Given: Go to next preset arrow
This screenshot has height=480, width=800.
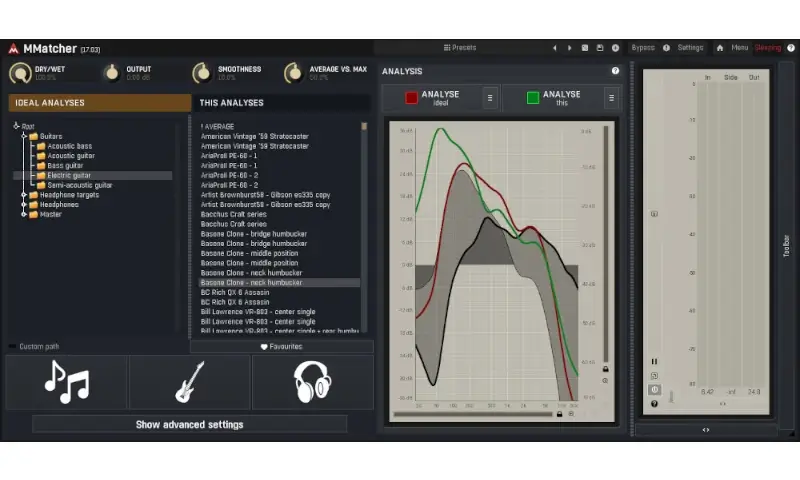Looking at the screenshot, I should tap(569, 48).
